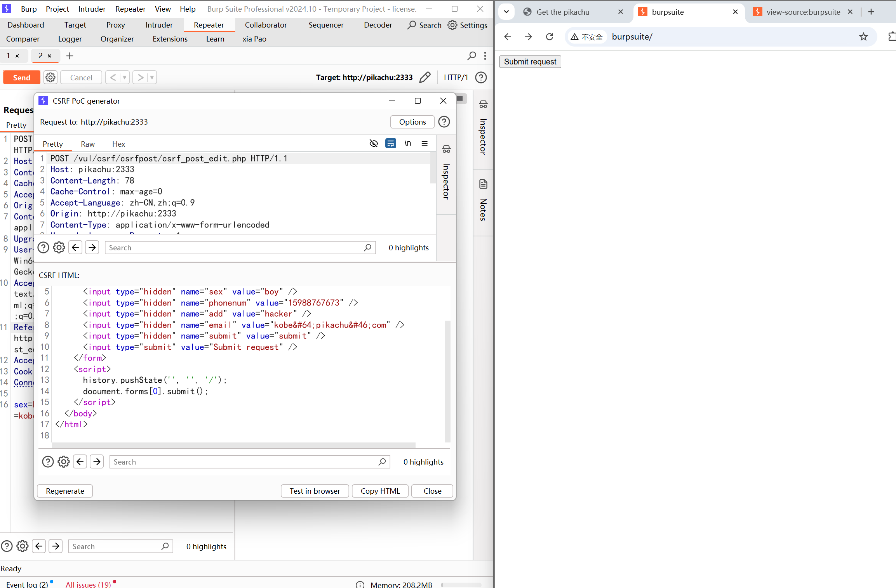The image size is (896, 588).
Task: Switch PoC request view to Hex
Action: (x=118, y=144)
